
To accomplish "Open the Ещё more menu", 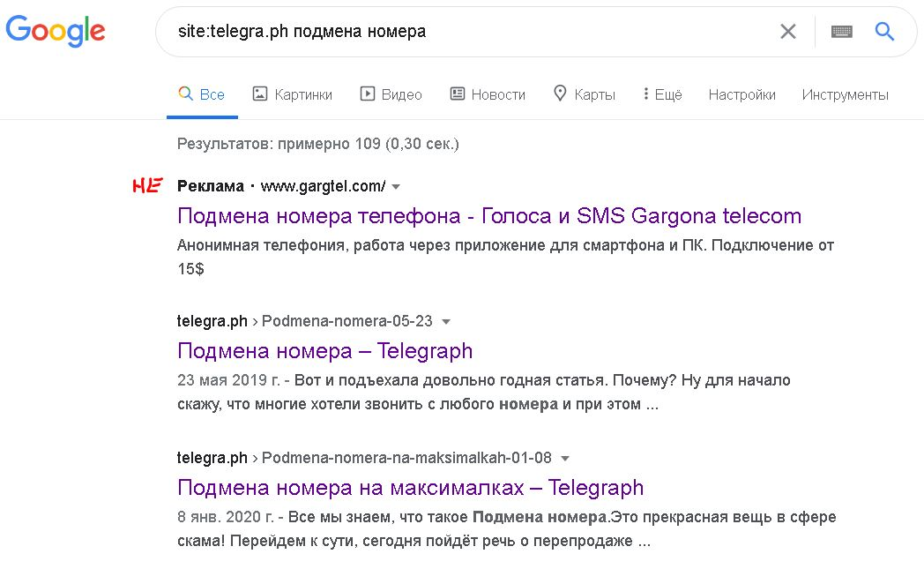I will pos(663,94).
